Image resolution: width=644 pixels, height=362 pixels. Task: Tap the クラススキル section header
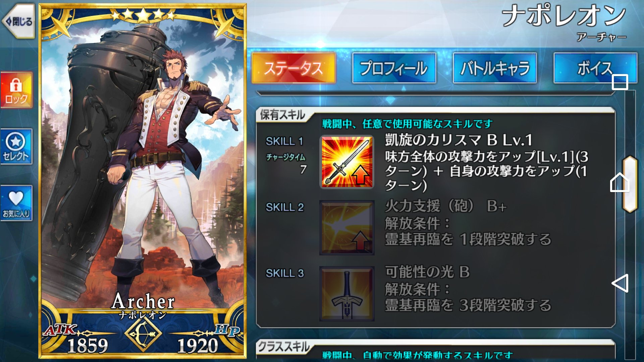click(284, 347)
